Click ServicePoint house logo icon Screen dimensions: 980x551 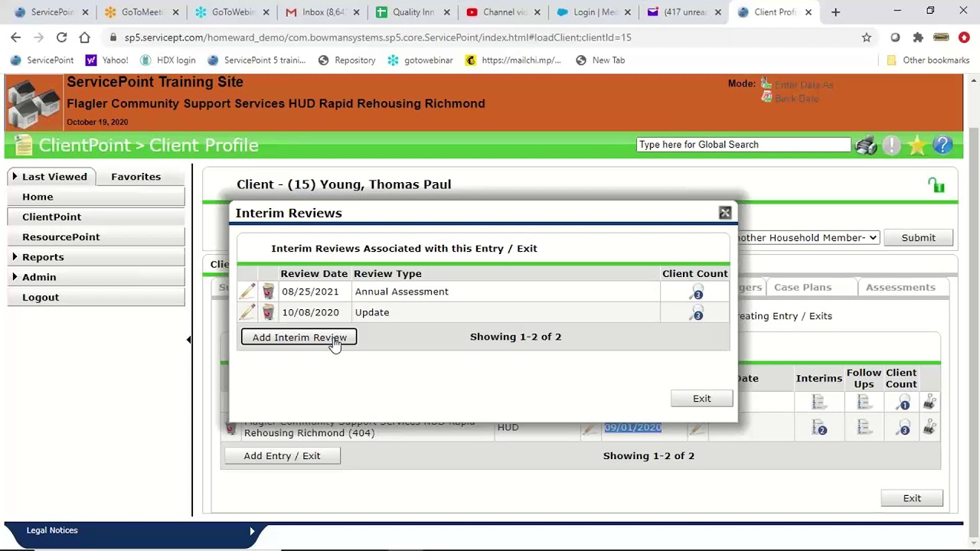tap(34, 103)
